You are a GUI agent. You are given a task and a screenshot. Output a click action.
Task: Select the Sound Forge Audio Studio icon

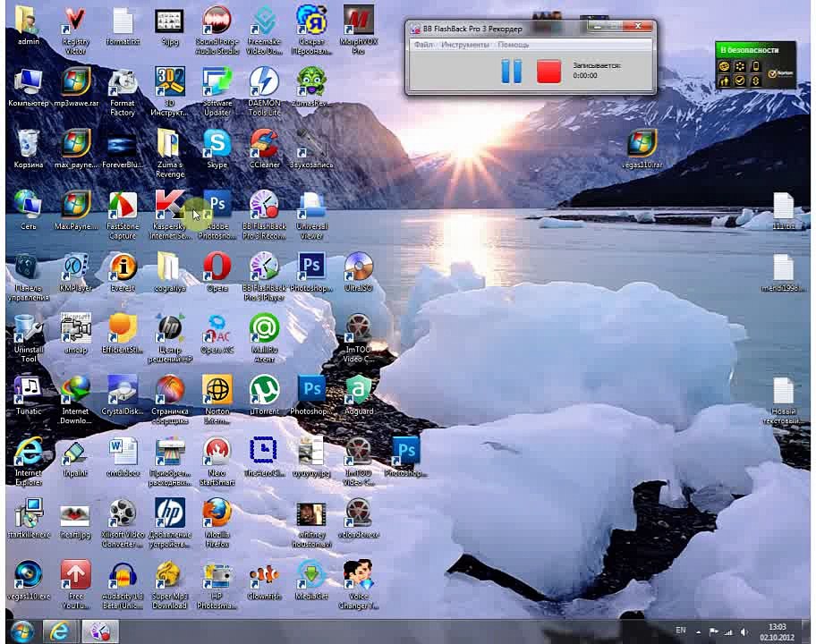point(217,30)
